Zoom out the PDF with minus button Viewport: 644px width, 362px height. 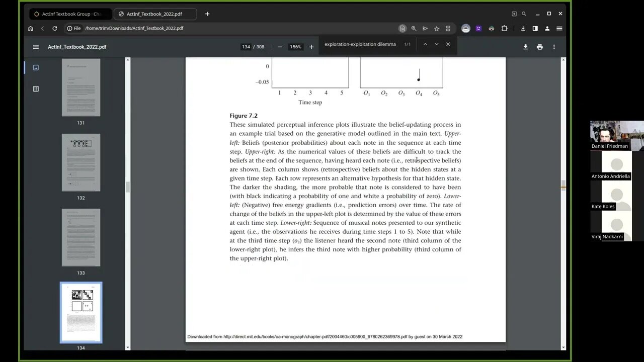[280, 47]
